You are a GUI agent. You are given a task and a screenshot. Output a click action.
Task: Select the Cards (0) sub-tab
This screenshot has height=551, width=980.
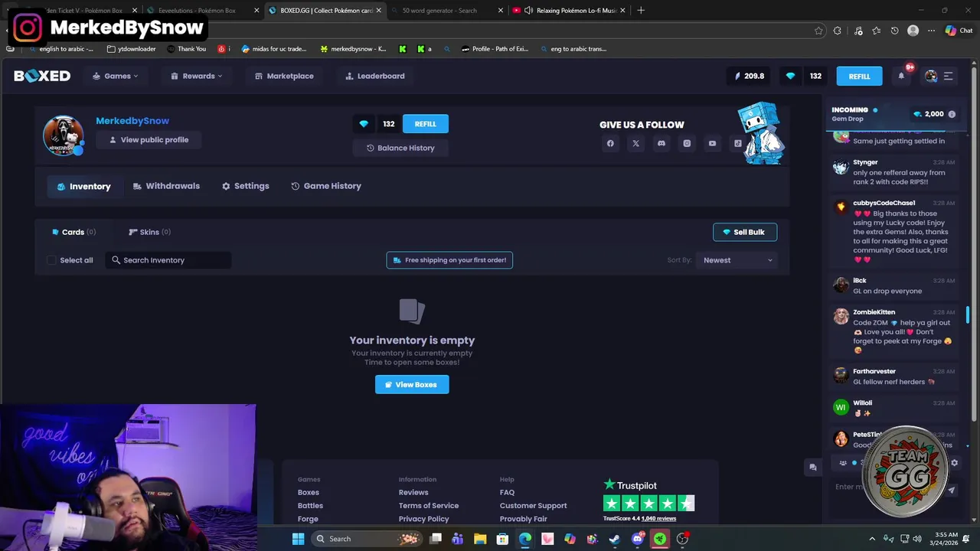coord(73,232)
